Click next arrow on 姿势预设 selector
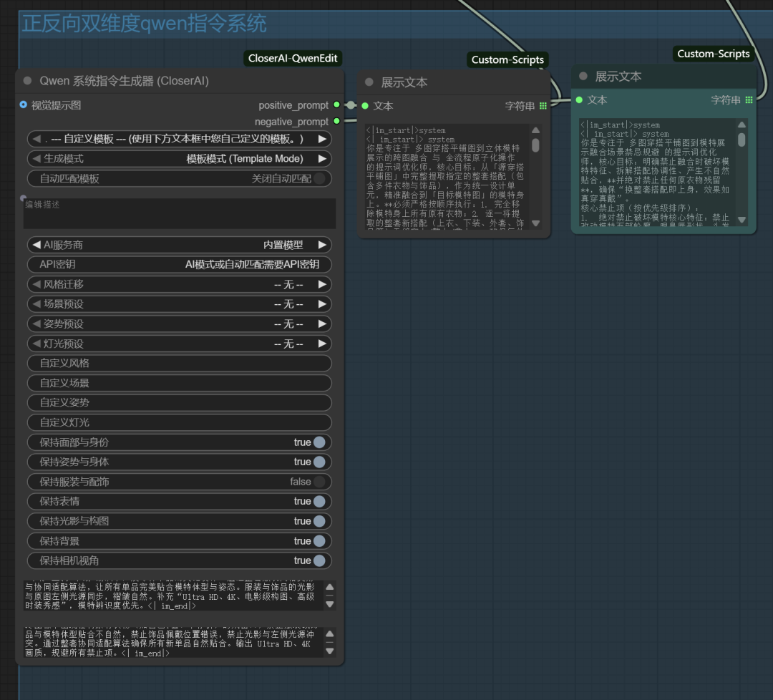Screen dimensions: 773x700 click(x=322, y=324)
